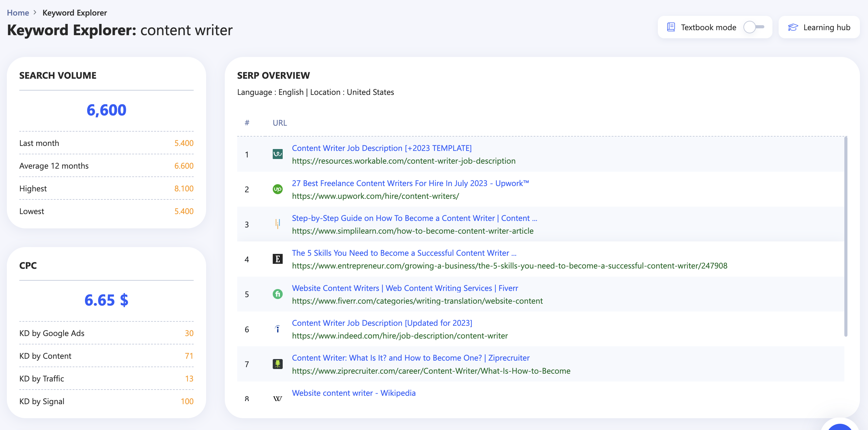Click the ZipRecruiter favicon in result 7

pos(277,364)
